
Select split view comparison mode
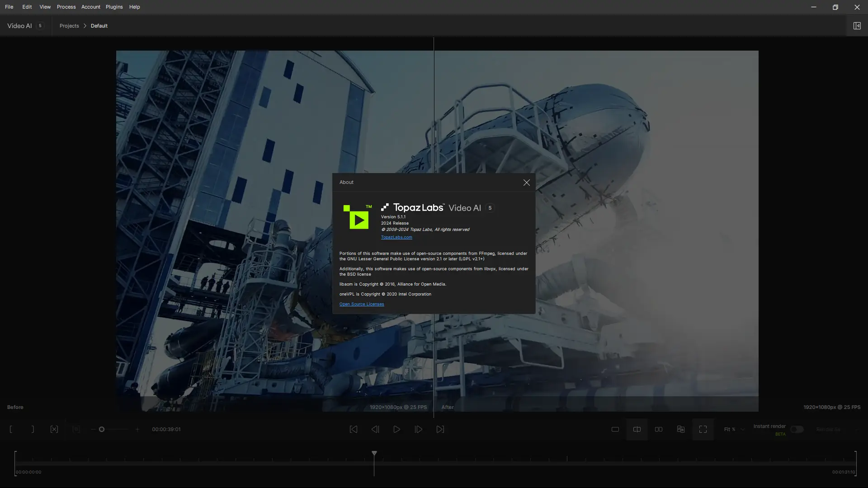pos(637,429)
